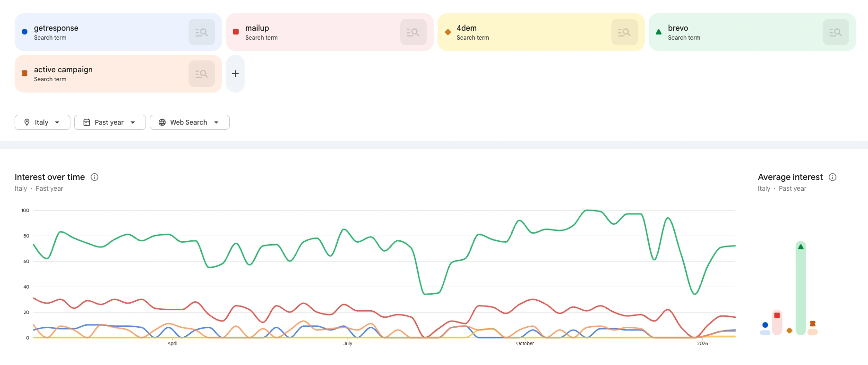Click the red square on mailup card
The width and height of the screenshot is (868, 365).
pyautogui.click(x=236, y=32)
